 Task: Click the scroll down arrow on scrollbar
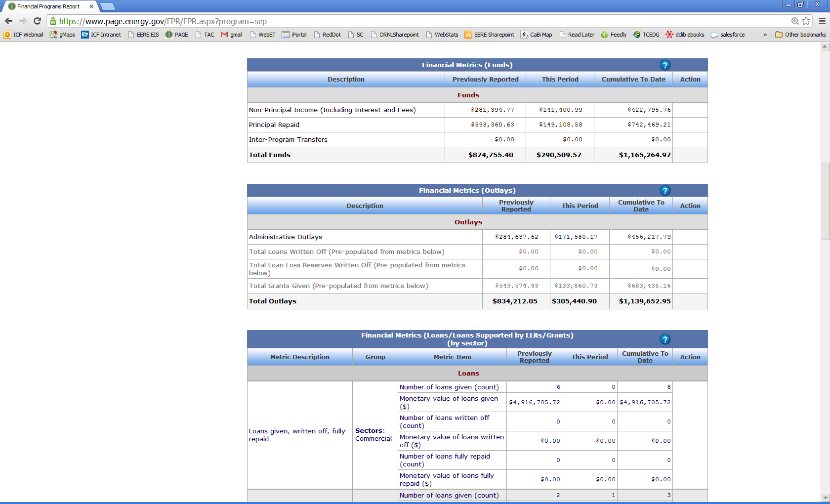click(x=825, y=498)
